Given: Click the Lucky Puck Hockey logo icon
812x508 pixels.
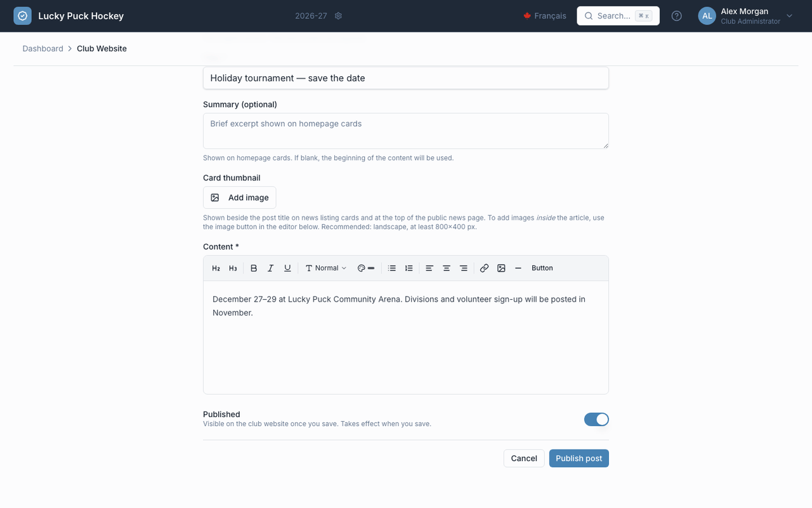Looking at the screenshot, I should [22, 16].
